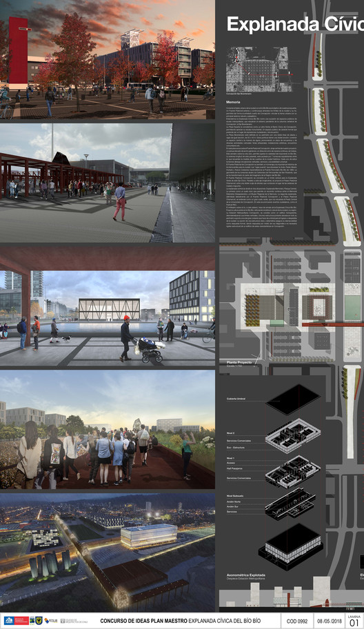
Task: Click the 'Memoria' heading
Action: pyautogui.click(x=233, y=102)
